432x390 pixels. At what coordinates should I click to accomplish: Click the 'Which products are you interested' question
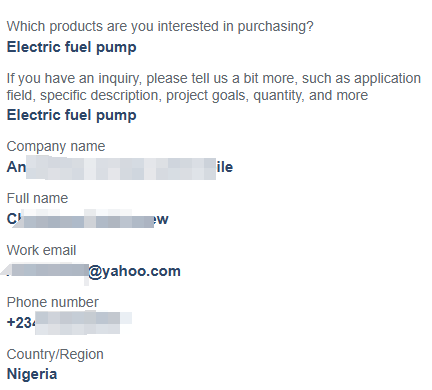tap(160, 27)
